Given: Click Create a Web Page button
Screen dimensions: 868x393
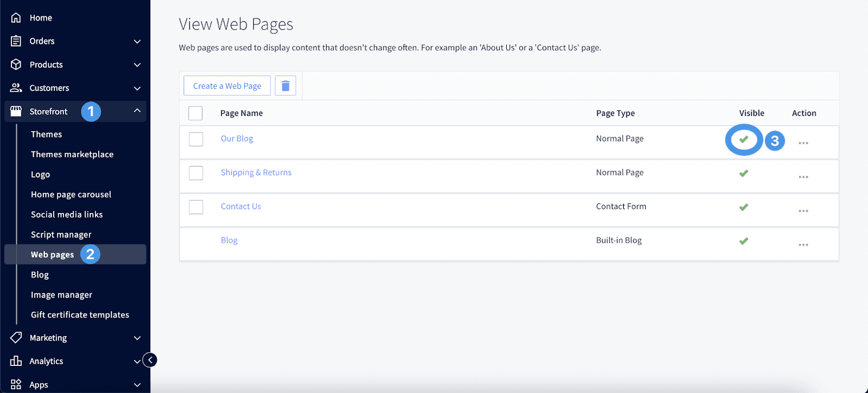Looking at the screenshot, I should 227,86.
